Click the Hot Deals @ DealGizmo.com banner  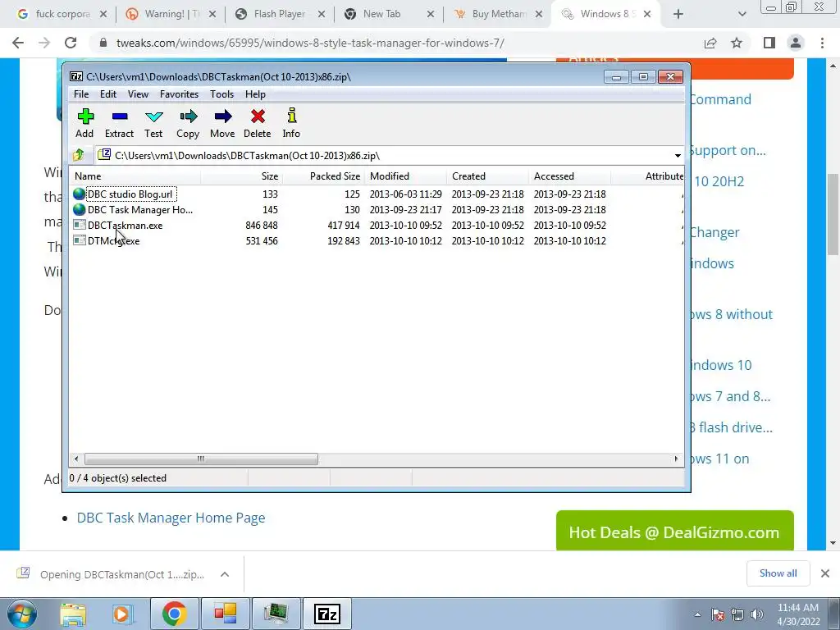(x=674, y=531)
